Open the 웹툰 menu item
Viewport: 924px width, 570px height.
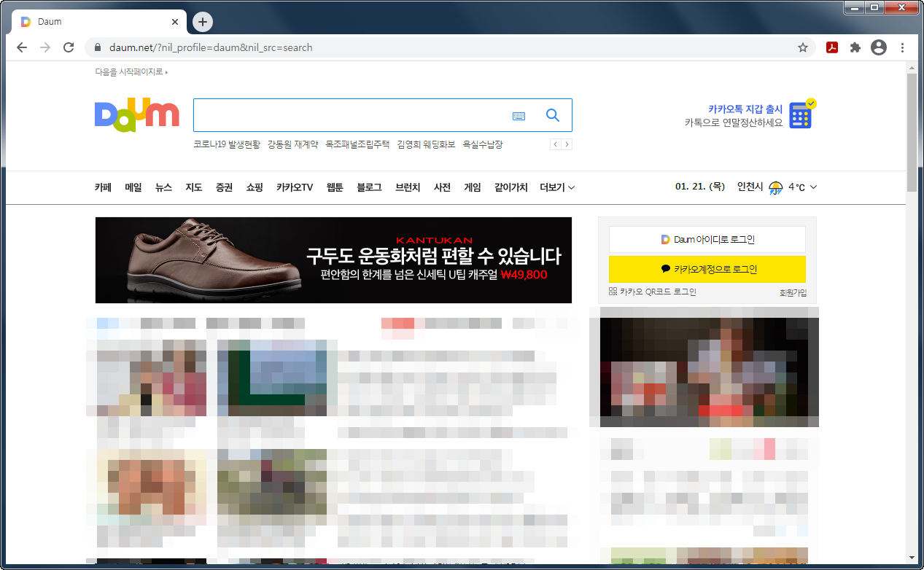[x=335, y=187]
